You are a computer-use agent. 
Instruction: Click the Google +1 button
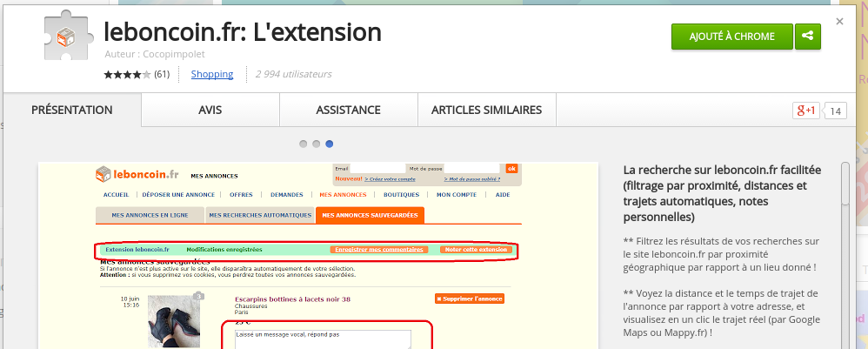coord(805,111)
